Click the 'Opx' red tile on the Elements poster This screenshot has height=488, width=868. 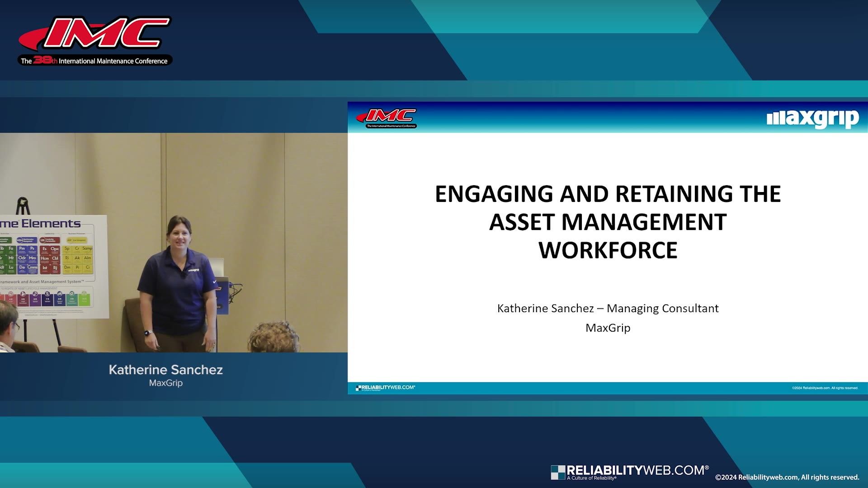pyautogui.click(x=55, y=249)
